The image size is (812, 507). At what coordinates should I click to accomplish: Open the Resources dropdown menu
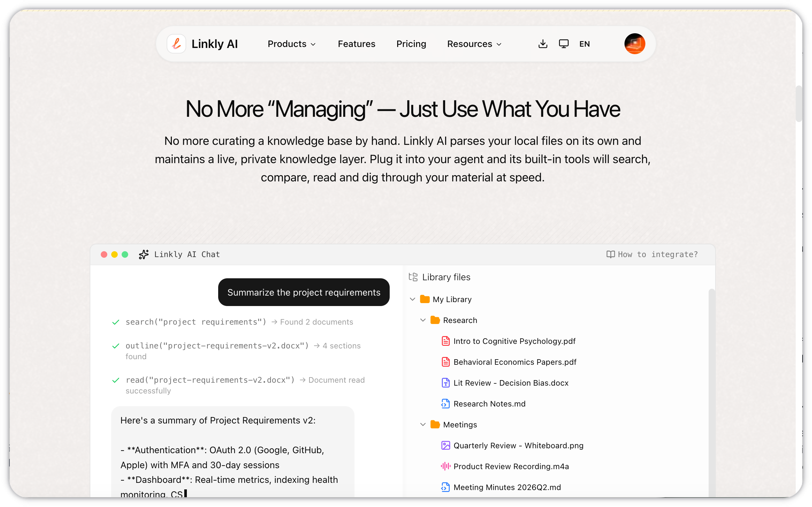pyautogui.click(x=474, y=44)
